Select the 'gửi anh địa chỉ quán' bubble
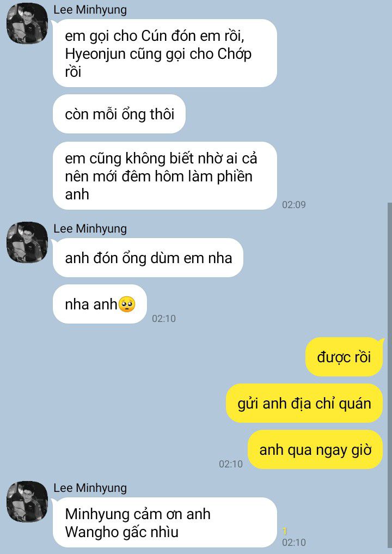Image resolution: width=392 pixels, height=554 pixels. 304,403
